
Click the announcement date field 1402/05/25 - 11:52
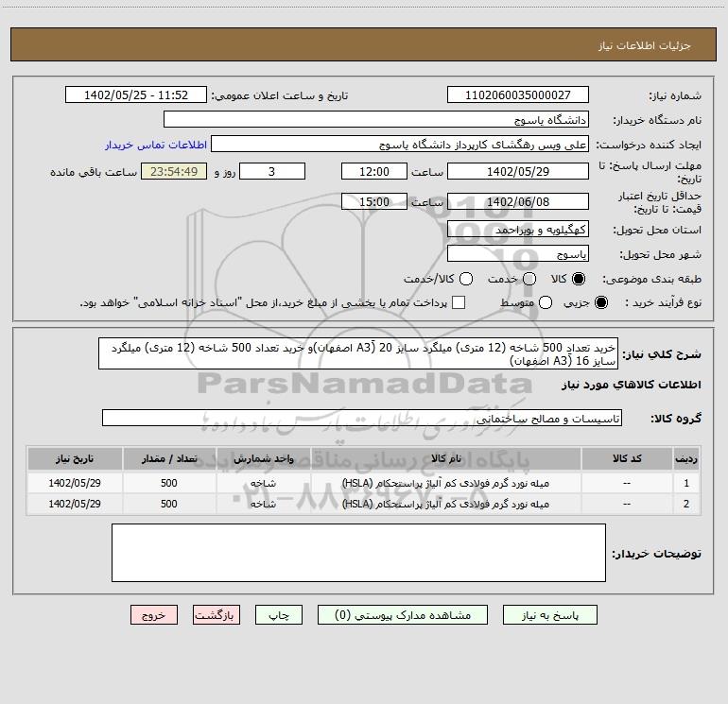136,94
